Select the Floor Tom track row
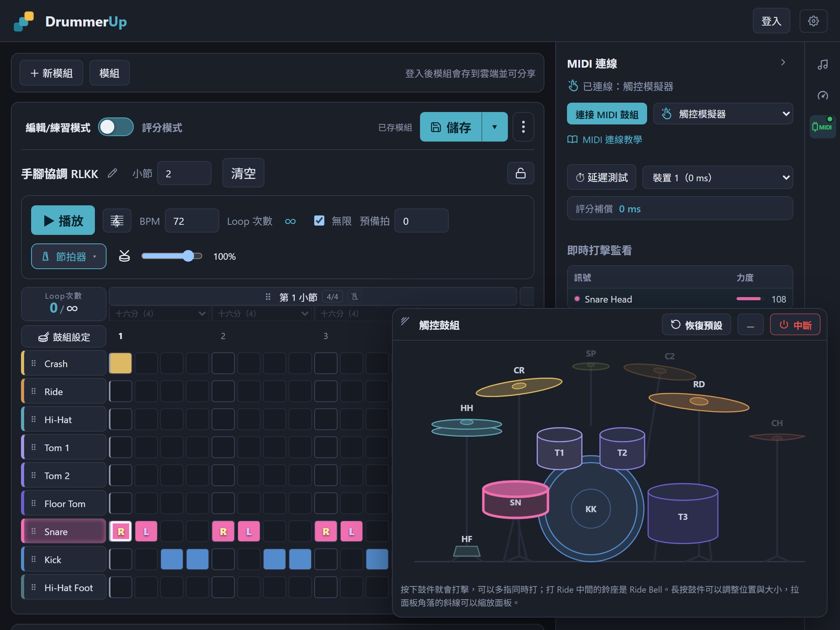This screenshot has width=840, height=630. coord(64,503)
